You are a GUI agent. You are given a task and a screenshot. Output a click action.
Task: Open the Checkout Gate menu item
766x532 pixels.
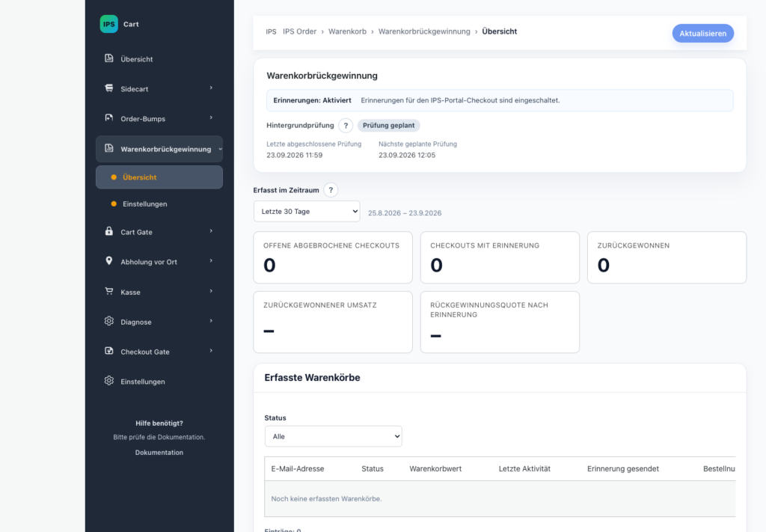(x=159, y=352)
